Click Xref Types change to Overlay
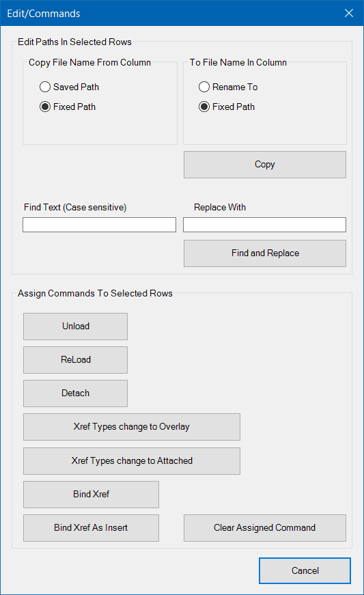The image size is (364, 595). (x=132, y=427)
